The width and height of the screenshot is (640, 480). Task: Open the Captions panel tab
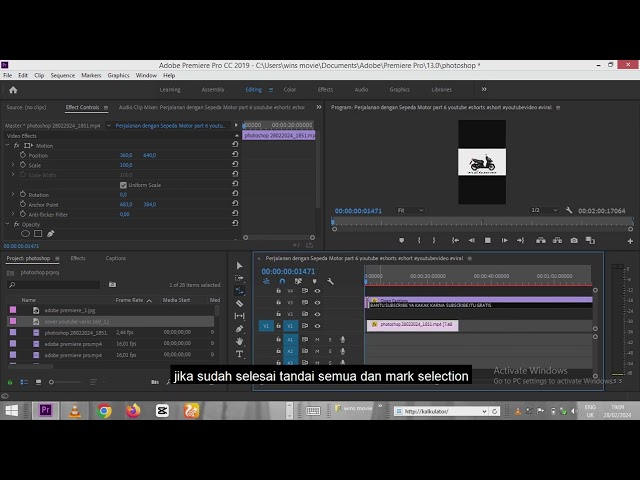coord(116,258)
